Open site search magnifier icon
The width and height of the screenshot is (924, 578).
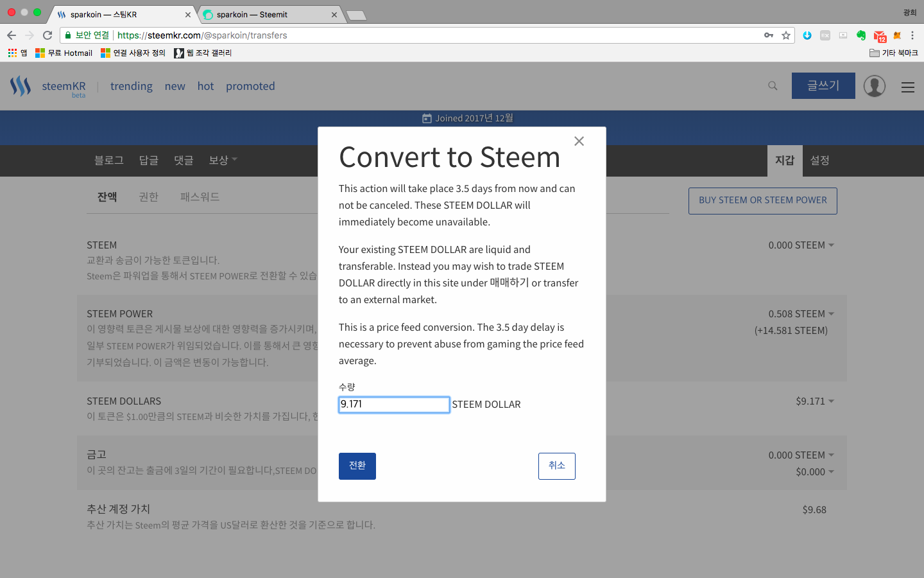tap(773, 86)
